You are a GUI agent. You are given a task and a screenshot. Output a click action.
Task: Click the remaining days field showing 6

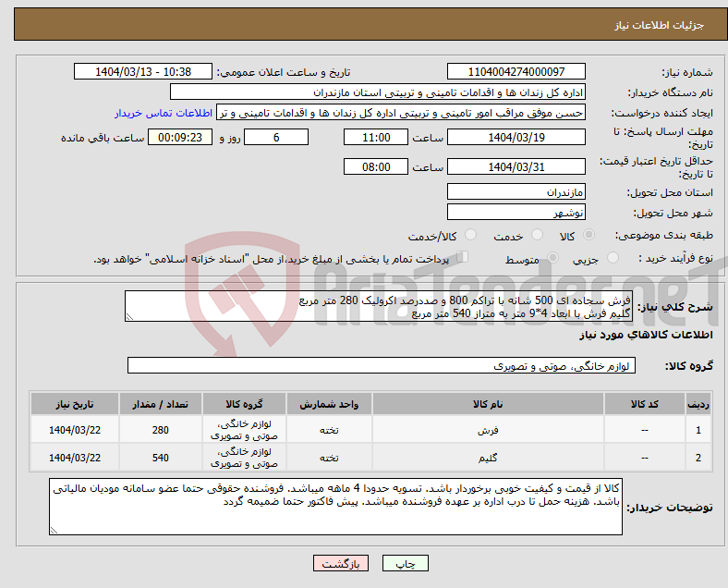276,138
